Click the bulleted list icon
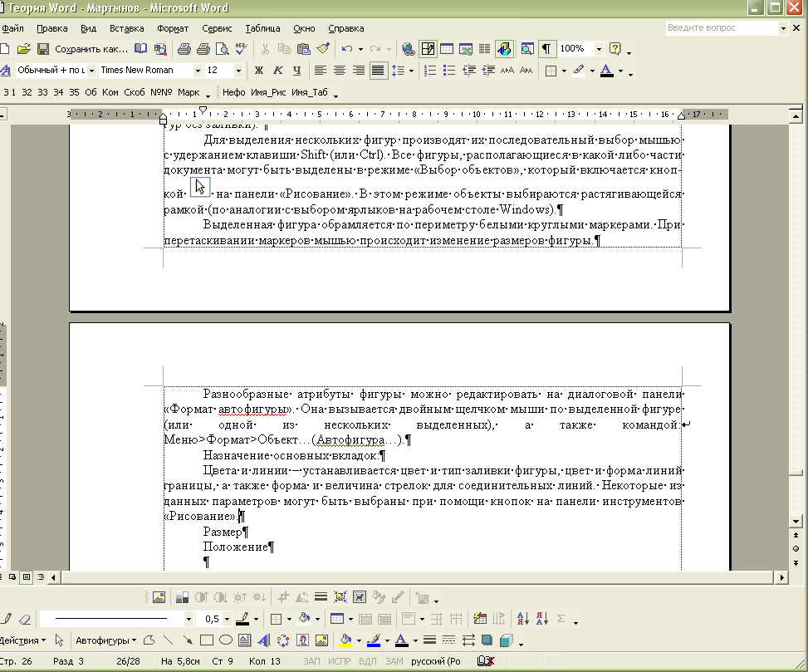 click(449, 70)
